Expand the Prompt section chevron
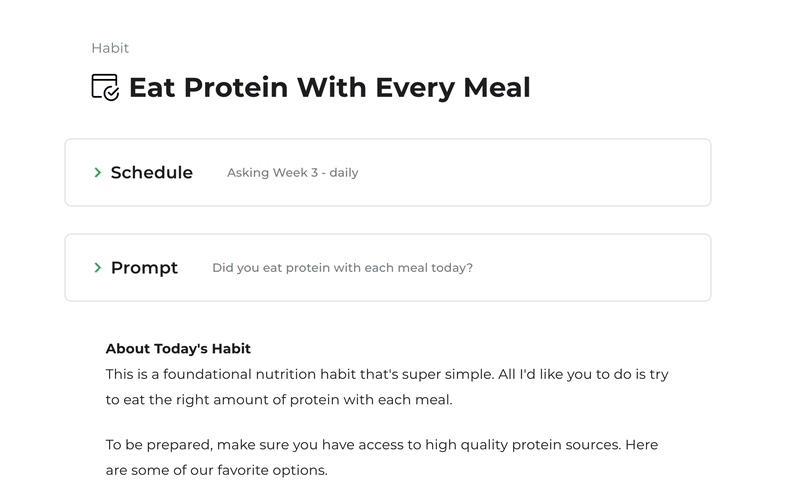798x502 pixels. [x=98, y=268]
